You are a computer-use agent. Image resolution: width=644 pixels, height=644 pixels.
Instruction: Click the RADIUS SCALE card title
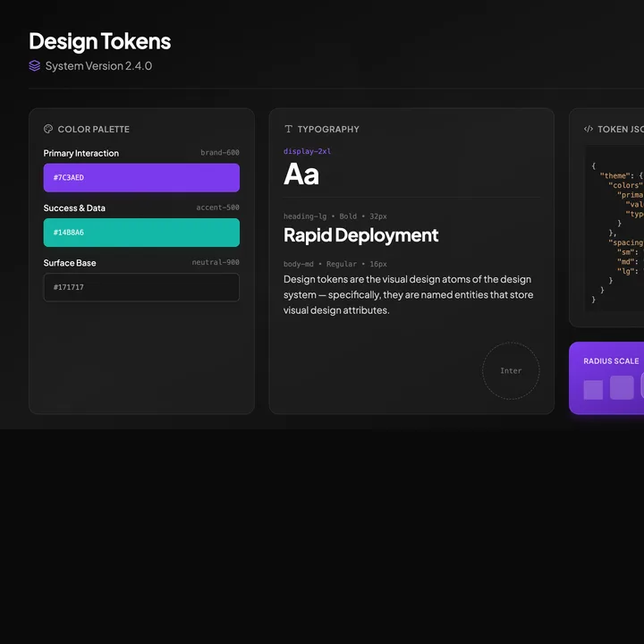(611, 361)
